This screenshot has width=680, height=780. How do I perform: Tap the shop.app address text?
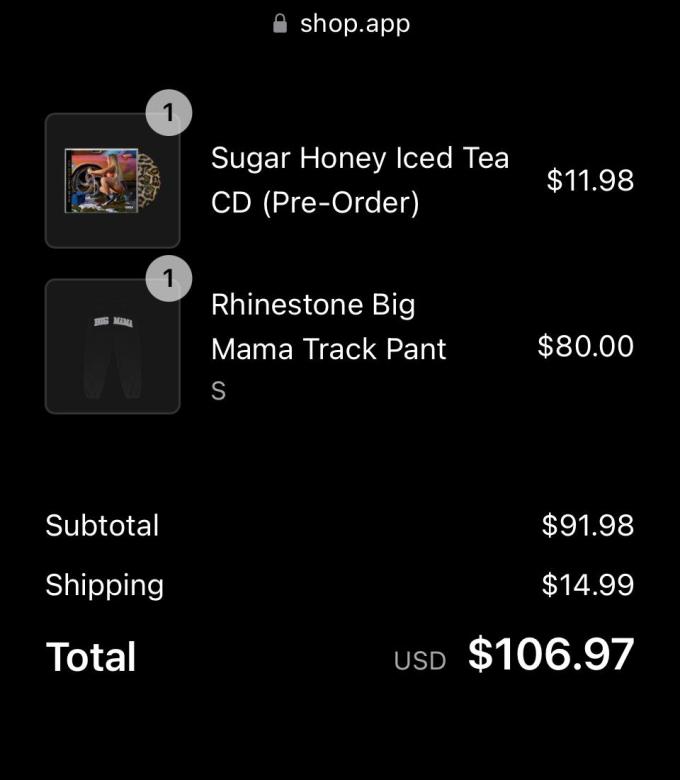point(355,23)
